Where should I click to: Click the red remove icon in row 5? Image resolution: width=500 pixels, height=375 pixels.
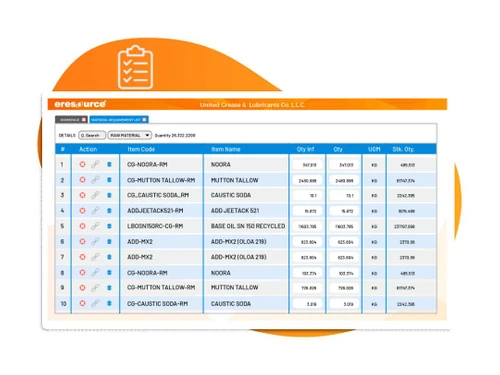pos(82,226)
